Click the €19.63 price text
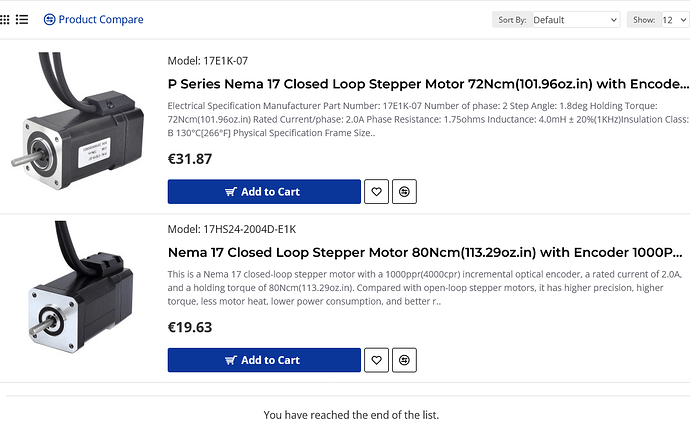This screenshot has height=432, width=690. pos(190,327)
